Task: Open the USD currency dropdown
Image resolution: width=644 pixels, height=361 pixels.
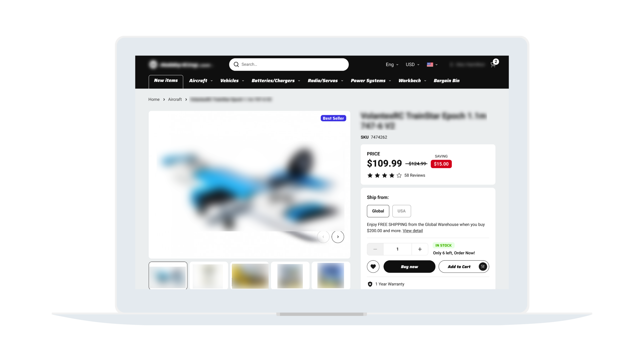Action: pyautogui.click(x=412, y=65)
